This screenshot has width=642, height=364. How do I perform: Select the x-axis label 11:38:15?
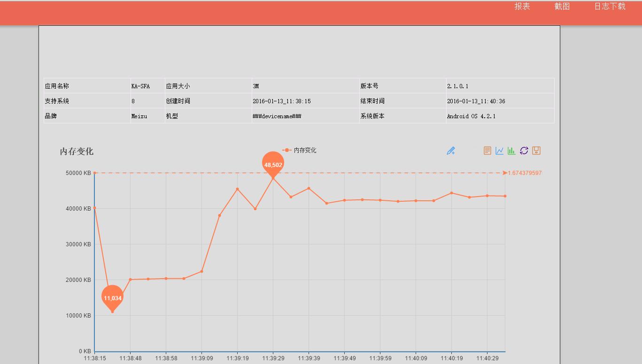(95, 358)
